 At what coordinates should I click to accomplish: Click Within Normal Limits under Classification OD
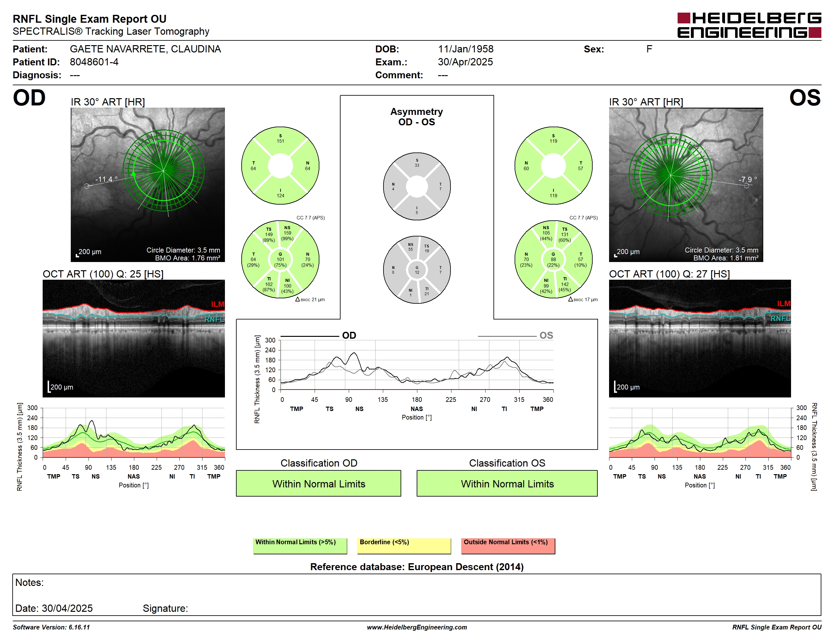tap(318, 483)
